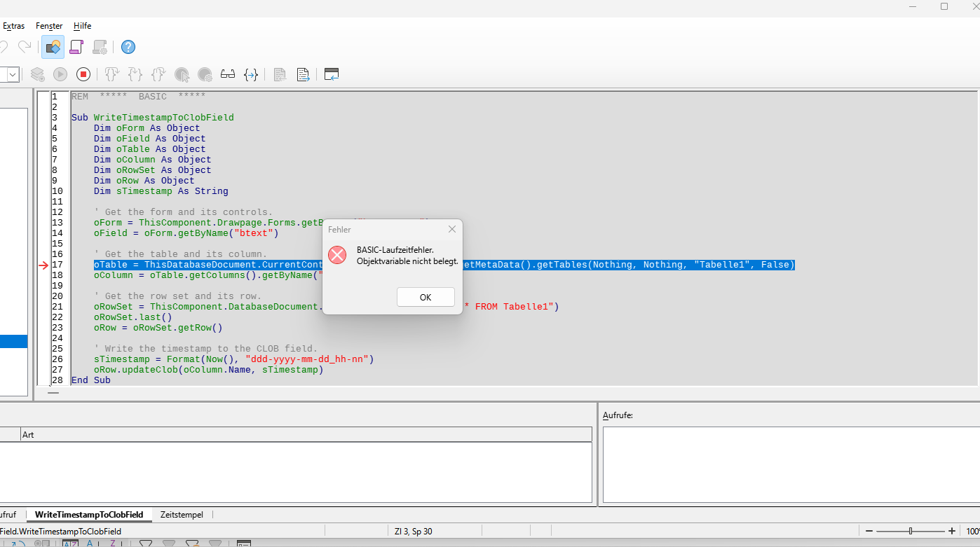Click the 'Dim oForm As Object' line
Image resolution: width=980 pixels, height=547 pixels.
click(x=147, y=128)
